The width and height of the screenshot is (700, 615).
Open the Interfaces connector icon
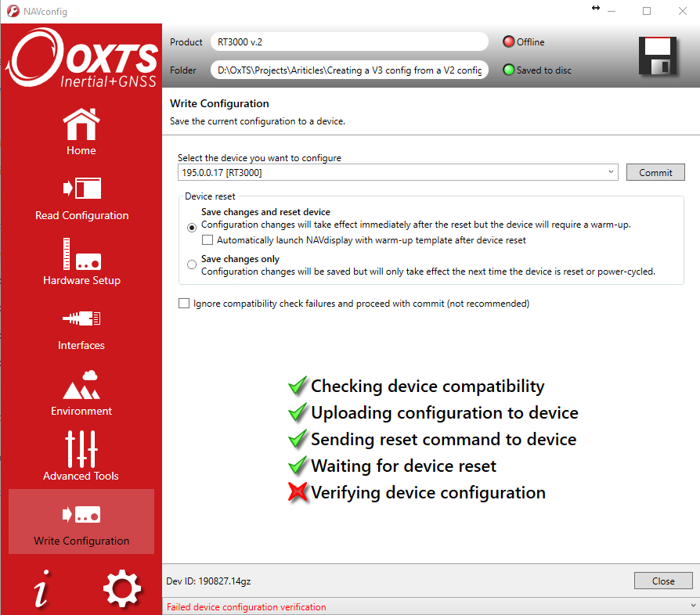tap(81, 318)
